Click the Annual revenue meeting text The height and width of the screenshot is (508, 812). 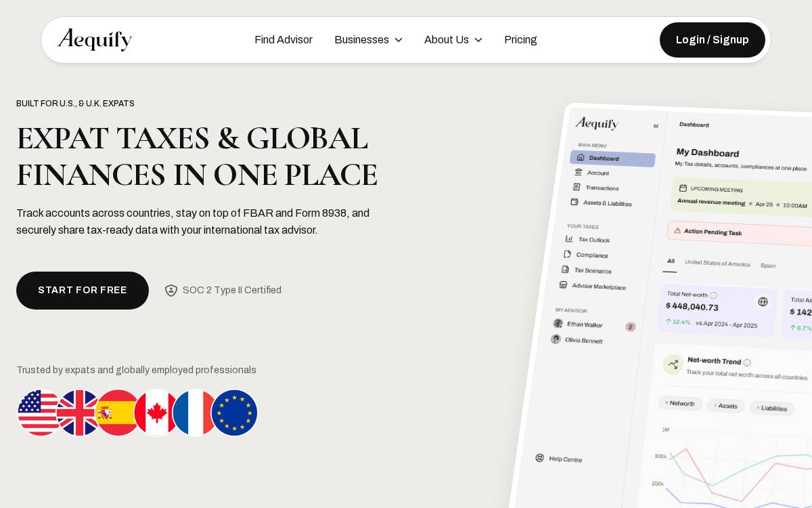tap(710, 201)
